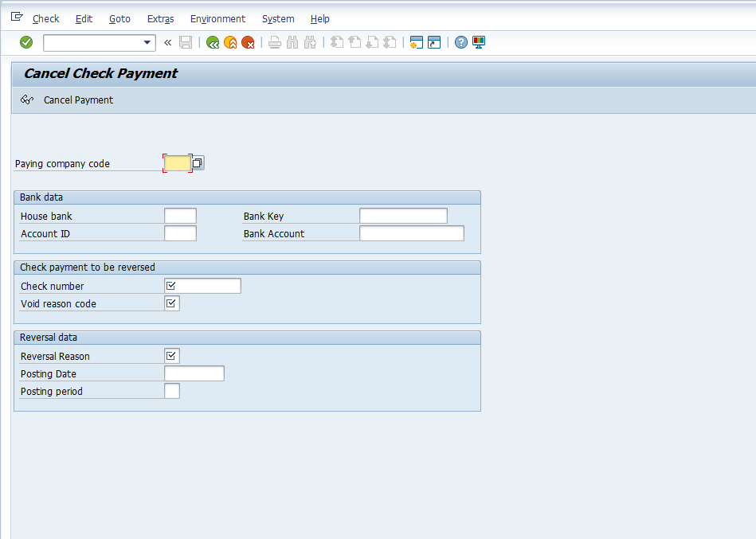Click the blue Help question mark icon
Viewport: 756px width, 539px height.
coord(461,42)
